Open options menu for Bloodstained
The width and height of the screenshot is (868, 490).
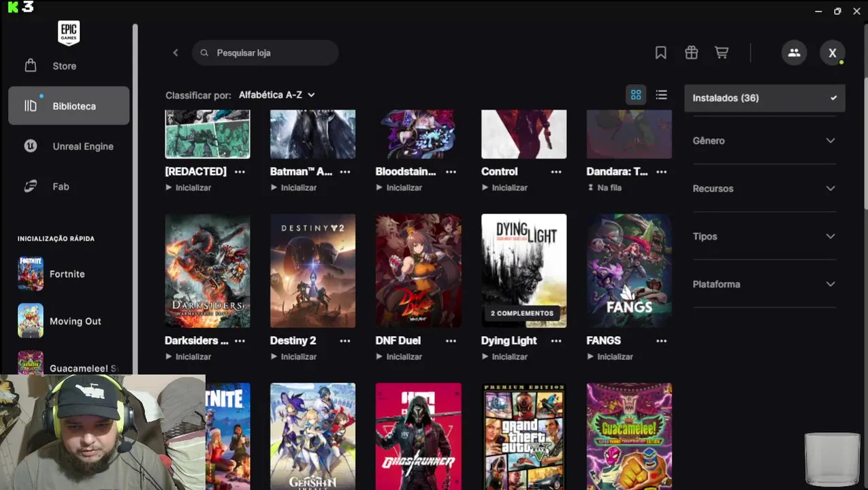(451, 171)
